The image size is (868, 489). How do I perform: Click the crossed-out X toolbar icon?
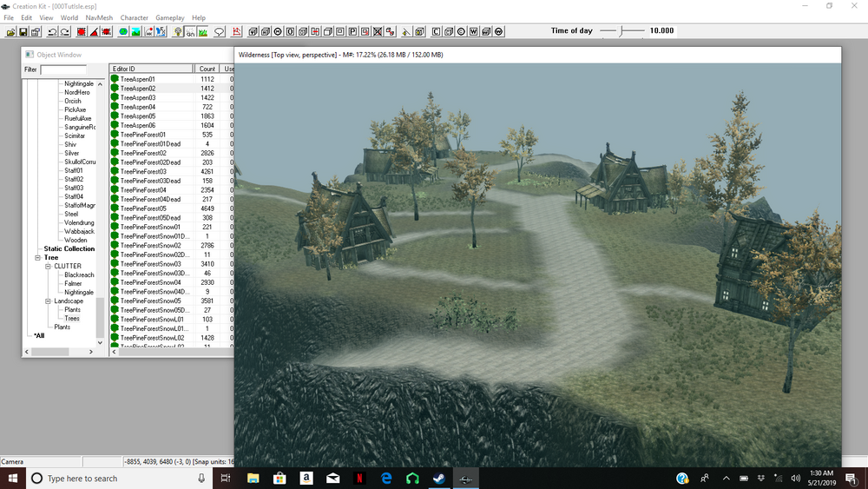pos(378,31)
